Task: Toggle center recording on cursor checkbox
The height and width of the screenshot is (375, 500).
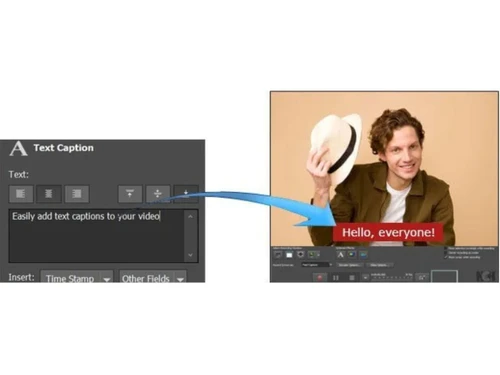Action: pos(446,253)
